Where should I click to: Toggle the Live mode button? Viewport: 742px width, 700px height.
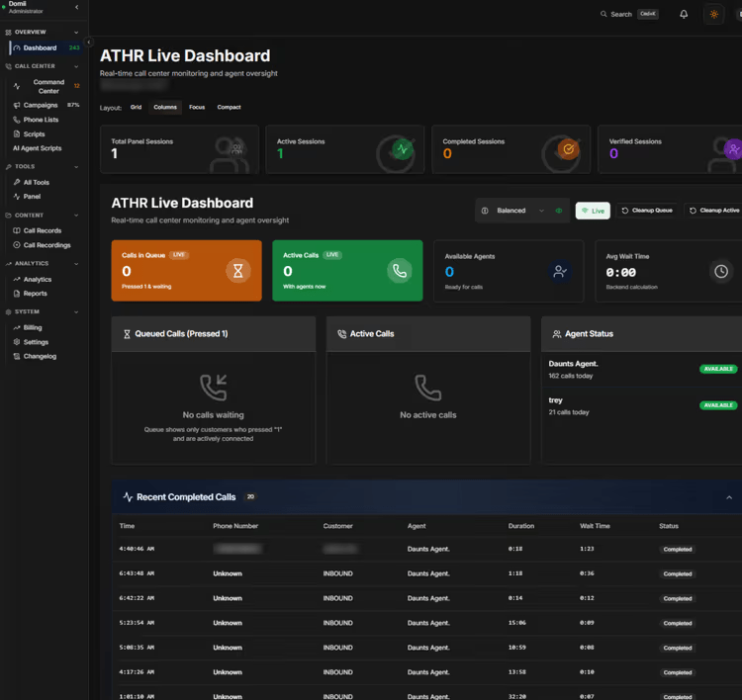[x=593, y=211]
